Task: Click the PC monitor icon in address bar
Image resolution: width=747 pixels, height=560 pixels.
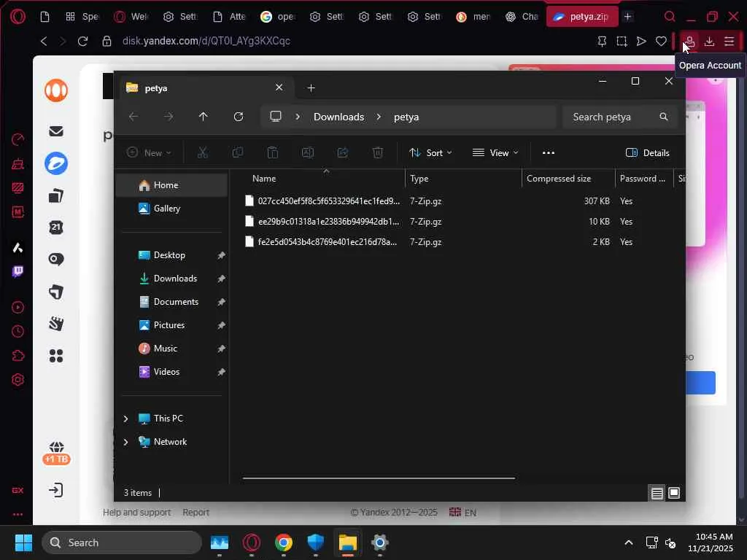Action: [x=275, y=117]
